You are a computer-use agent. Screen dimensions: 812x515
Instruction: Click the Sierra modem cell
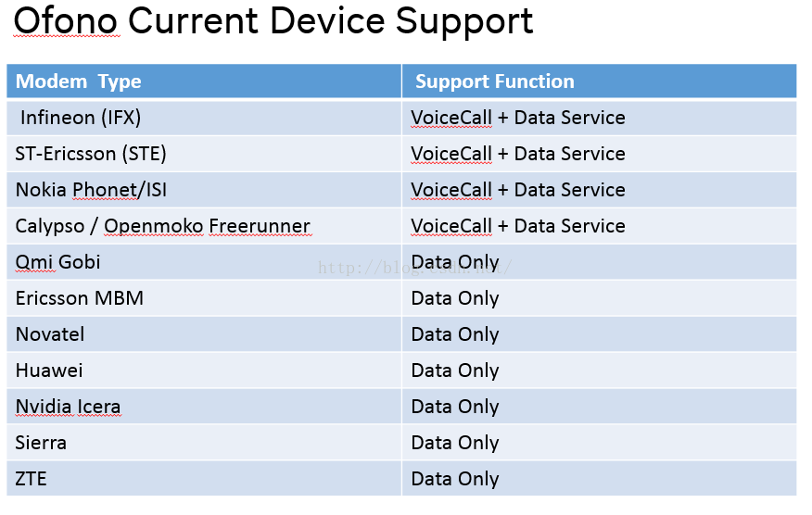pyautogui.click(x=204, y=443)
